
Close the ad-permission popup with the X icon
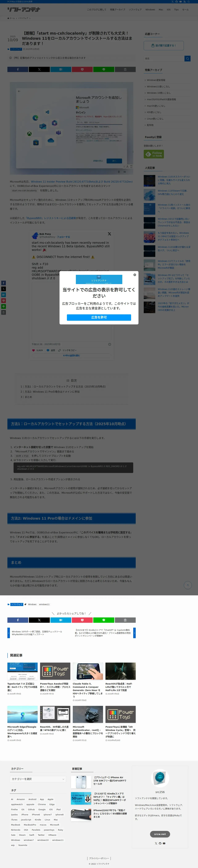pyautogui.click(x=135, y=275)
